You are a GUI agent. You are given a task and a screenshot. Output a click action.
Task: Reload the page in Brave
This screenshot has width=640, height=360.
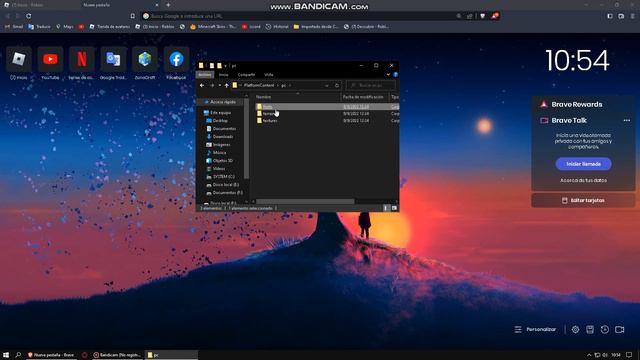29,16
